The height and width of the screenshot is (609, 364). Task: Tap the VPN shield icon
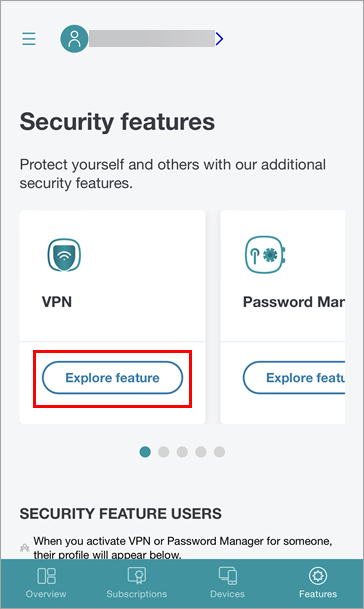tap(64, 255)
